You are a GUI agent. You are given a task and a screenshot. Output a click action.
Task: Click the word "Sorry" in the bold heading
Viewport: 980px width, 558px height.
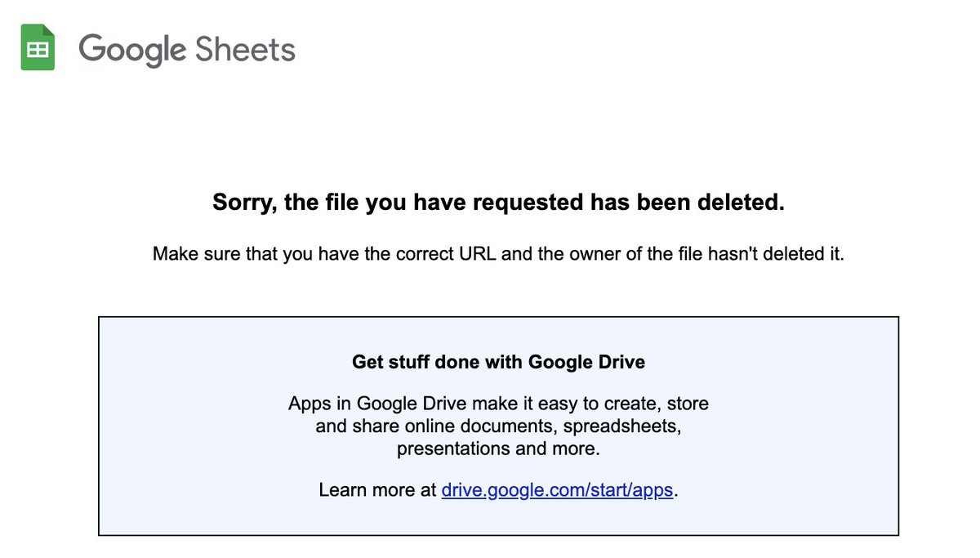243,203
